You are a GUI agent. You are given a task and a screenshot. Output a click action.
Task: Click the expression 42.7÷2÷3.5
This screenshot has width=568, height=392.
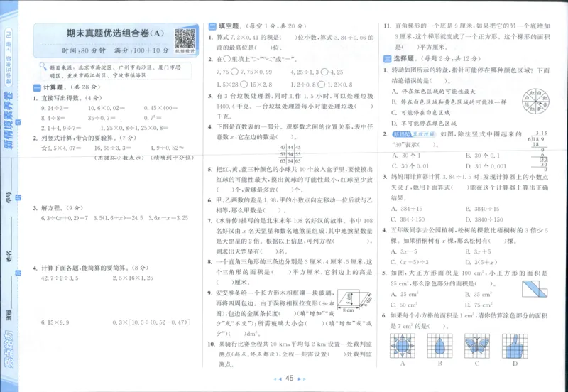60,278
